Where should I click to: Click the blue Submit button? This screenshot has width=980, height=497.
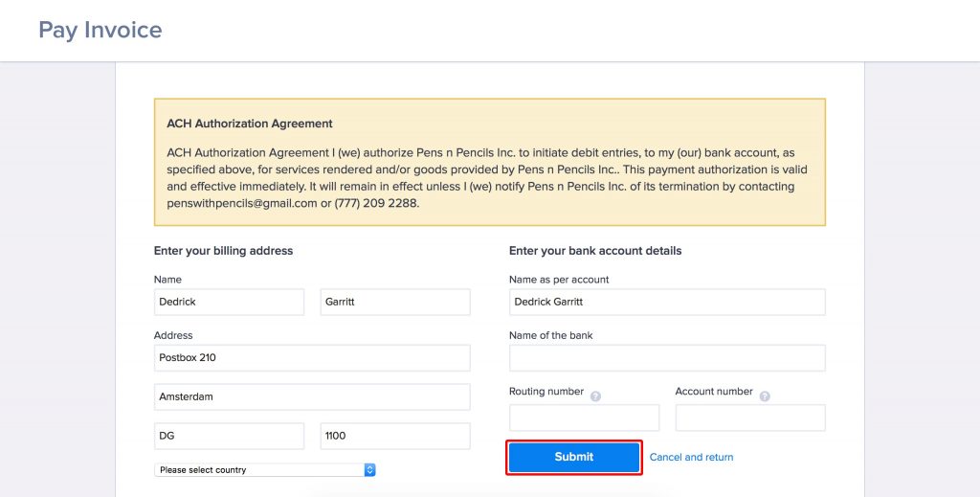click(x=574, y=457)
